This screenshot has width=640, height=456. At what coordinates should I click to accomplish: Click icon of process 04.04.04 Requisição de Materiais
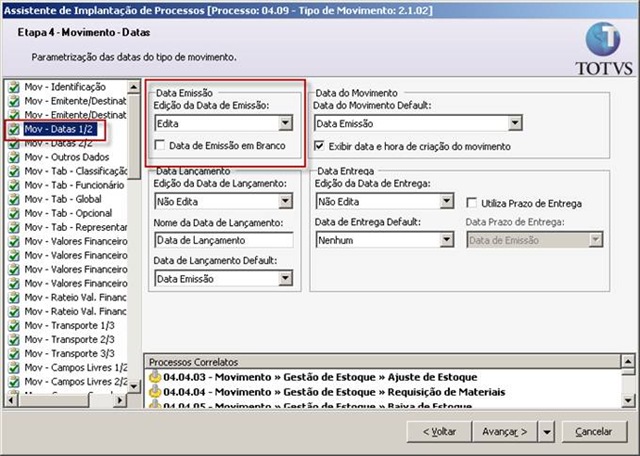click(x=155, y=392)
